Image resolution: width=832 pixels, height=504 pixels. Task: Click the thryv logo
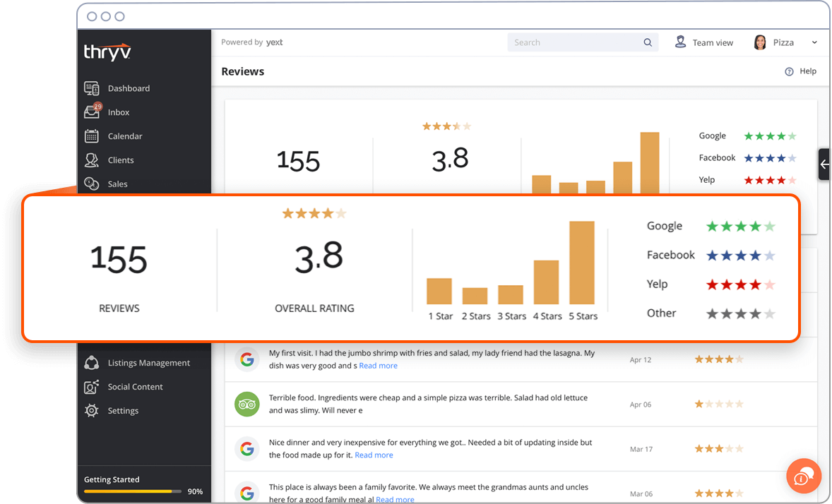(107, 52)
